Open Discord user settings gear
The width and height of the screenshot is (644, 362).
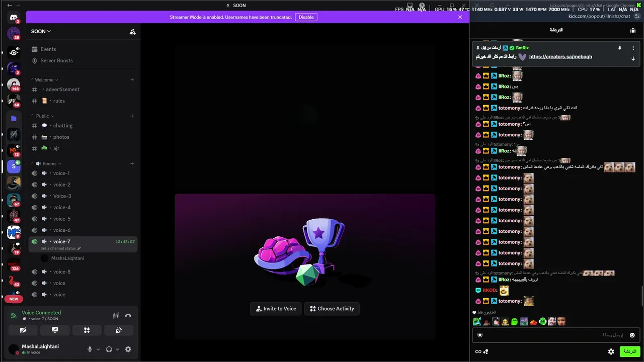point(128,349)
